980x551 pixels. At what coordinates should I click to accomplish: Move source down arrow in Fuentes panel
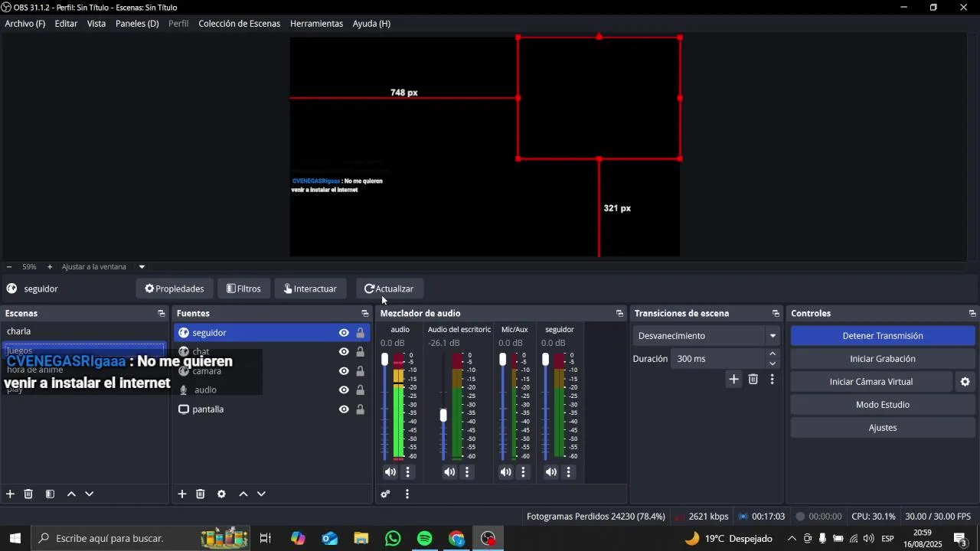[262, 494]
